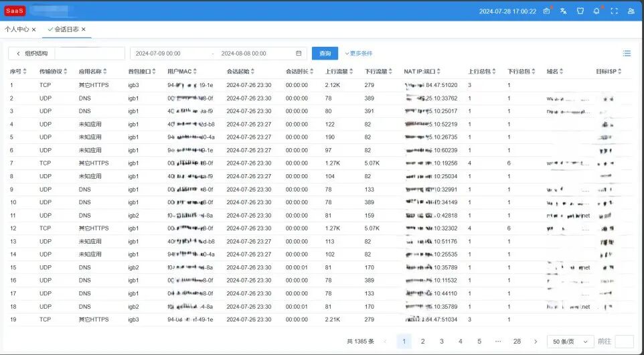
Task: Click 共 1385 条 total count
Action: pyautogui.click(x=361, y=342)
